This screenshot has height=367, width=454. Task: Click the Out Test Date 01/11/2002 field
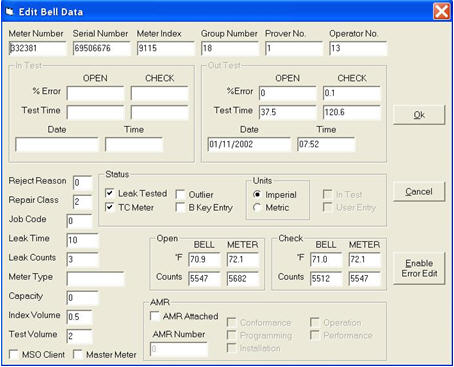click(x=249, y=145)
